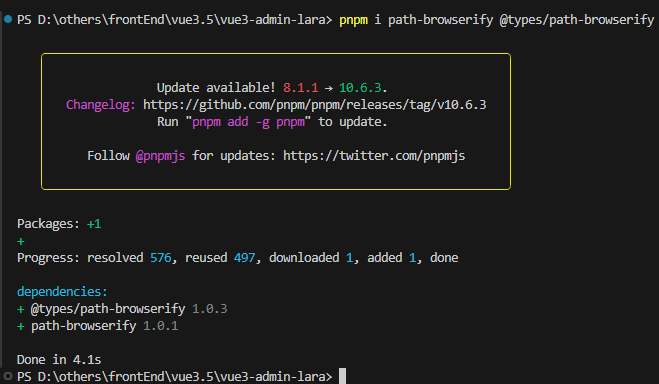The height and width of the screenshot is (384, 659).
Task: Click the "@types/path-browserify 1.0.3" dependency line
Action: [122, 309]
